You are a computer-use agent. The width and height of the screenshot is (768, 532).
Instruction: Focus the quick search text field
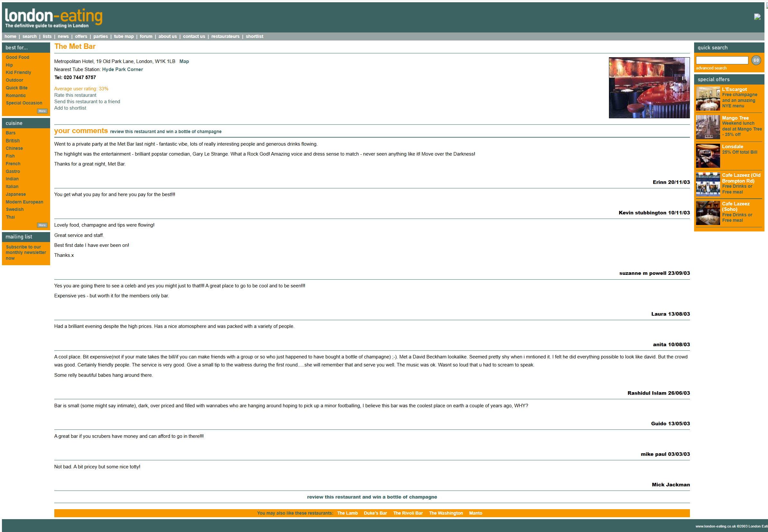pos(722,60)
